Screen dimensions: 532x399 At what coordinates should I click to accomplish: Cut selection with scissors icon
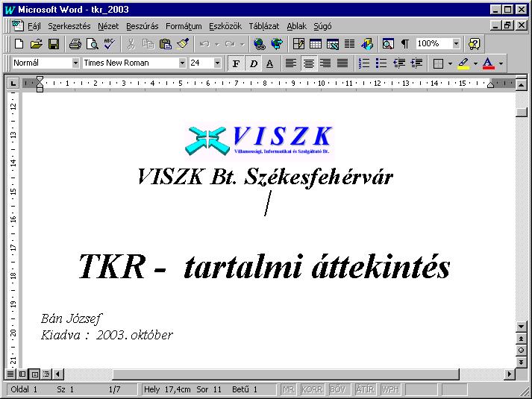(x=131, y=44)
